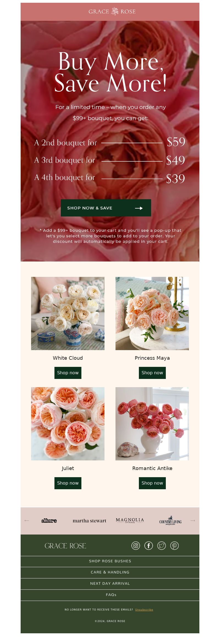The width and height of the screenshot is (220, 644).
Task: Click Shop now under Romantic Antike
Action: 152,483
